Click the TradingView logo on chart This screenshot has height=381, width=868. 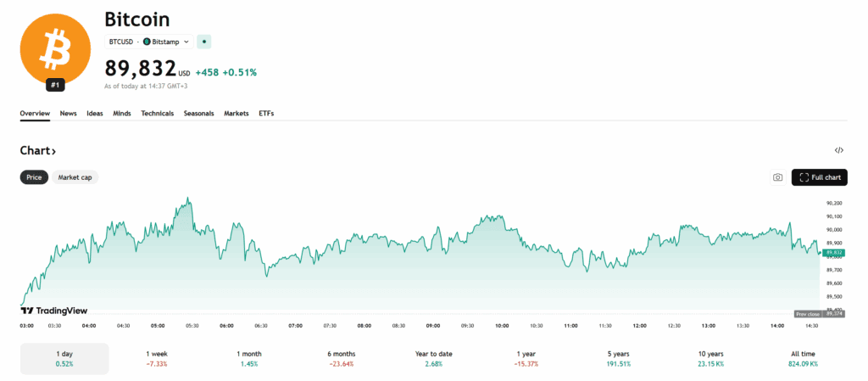(53, 311)
